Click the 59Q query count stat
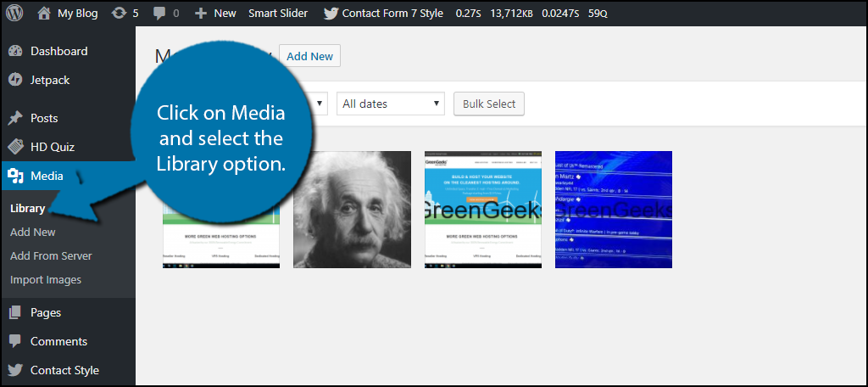The image size is (868, 387). [598, 14]
